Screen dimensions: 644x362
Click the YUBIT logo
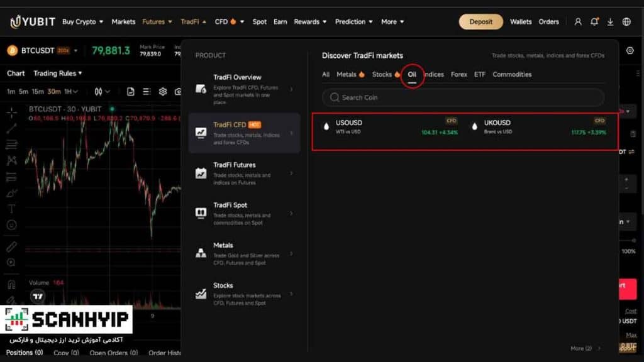(x=33, y=21)
